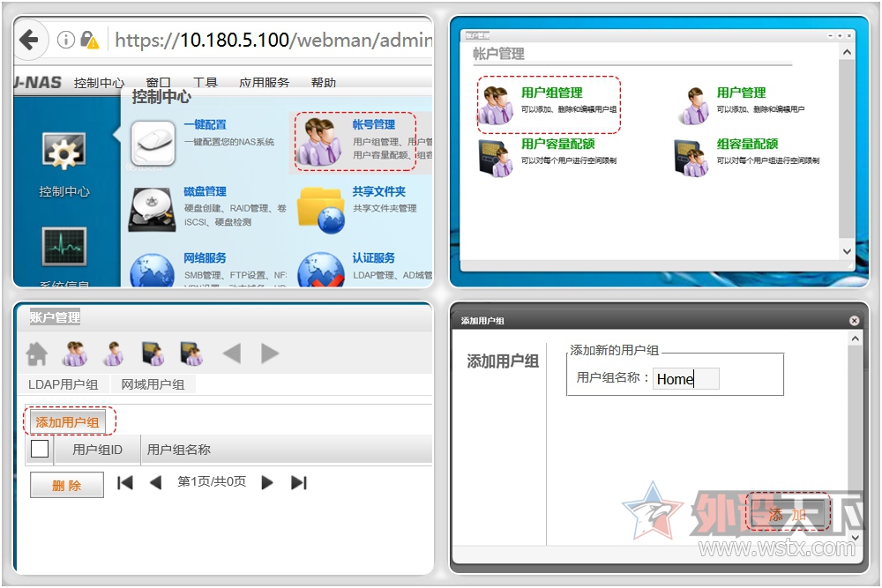Image resolution: width=882 pixels, height=588 pixels.
Task: Click the 添加 button in the dialog
Action: (788, 513)
